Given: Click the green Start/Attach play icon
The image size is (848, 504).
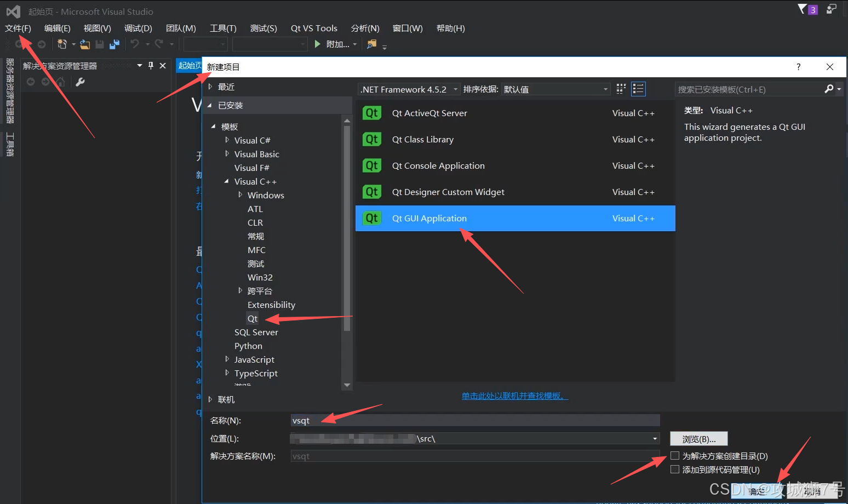Looking at the screenshot, I should point(317,44).
